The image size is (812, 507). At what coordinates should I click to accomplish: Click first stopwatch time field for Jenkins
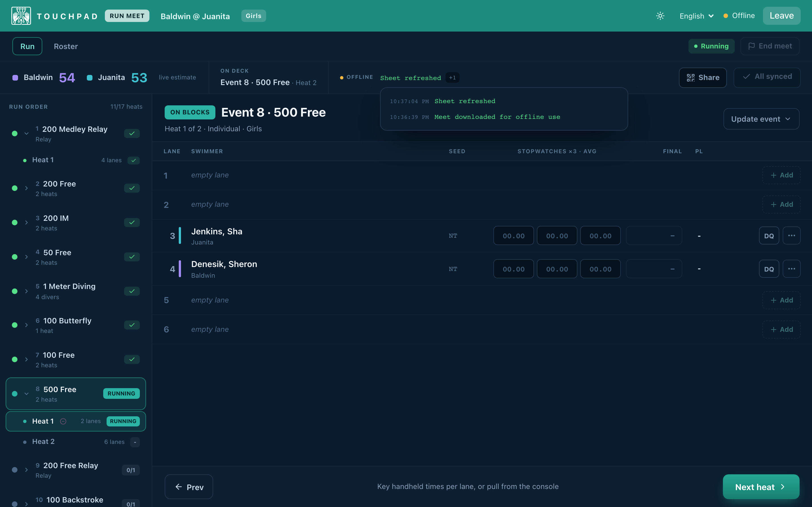[513, 235]
